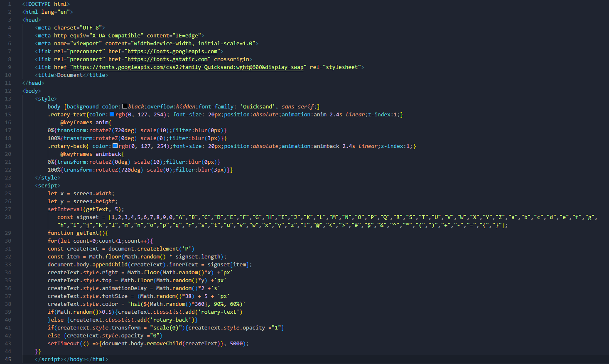Click the "stylesheet" rel value
This screenshot has height=364, width=609.
click(x=341, y=67)
